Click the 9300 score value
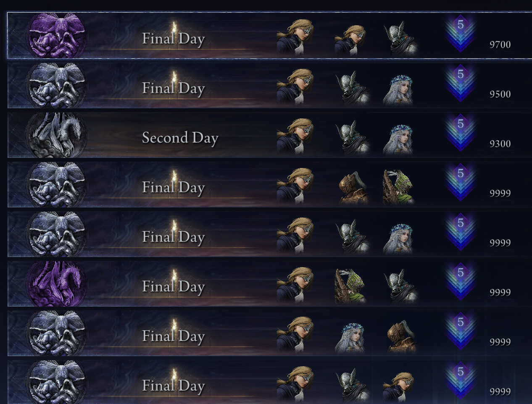The width and height of the screenshot is (532, 404). 500,144
